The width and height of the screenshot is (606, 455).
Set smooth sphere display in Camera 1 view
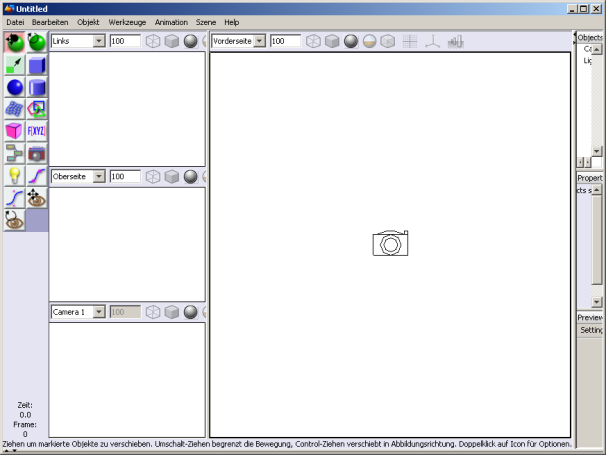click(x=191, y=312)
